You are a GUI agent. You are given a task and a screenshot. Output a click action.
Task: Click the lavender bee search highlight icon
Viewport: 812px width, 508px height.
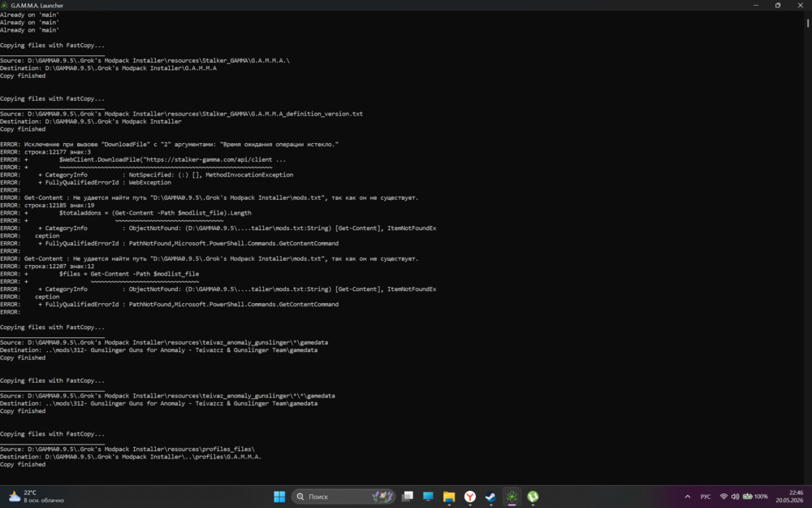(x=382, y=497)
